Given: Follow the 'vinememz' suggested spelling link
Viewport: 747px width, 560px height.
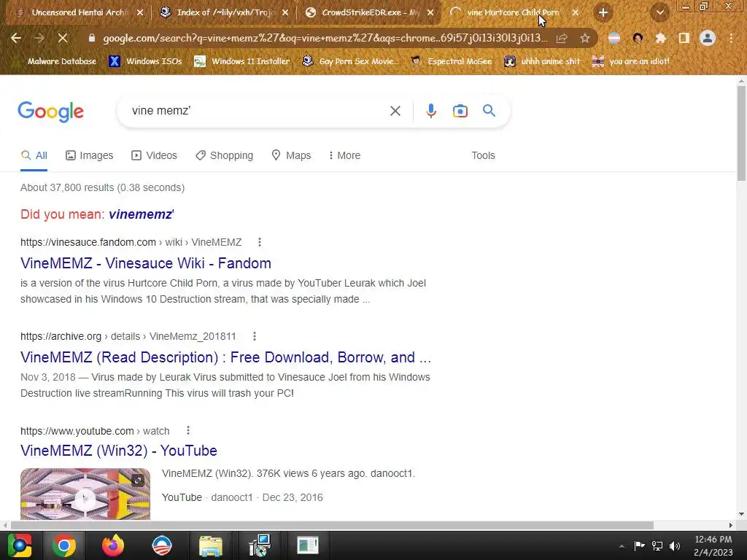Looking at the screenshot, I should click(x=141, y=214).
